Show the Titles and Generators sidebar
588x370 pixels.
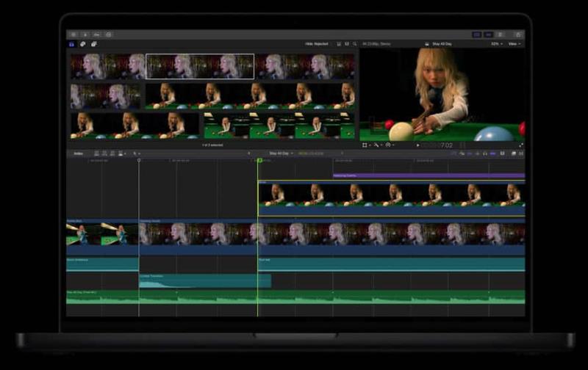[x=94, y=44]
